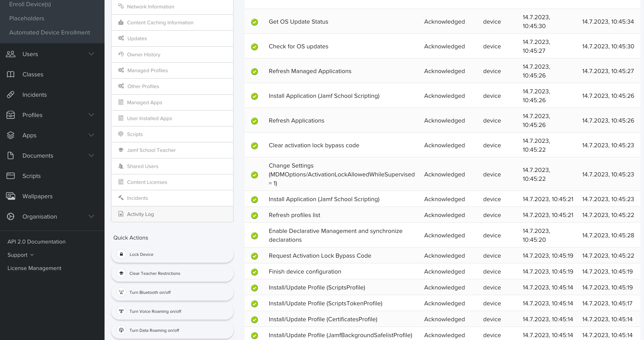Viewport: 644px width, 340px height.
Task: Click the Scripts cube icon in device menu
Action: coord(121,134)
